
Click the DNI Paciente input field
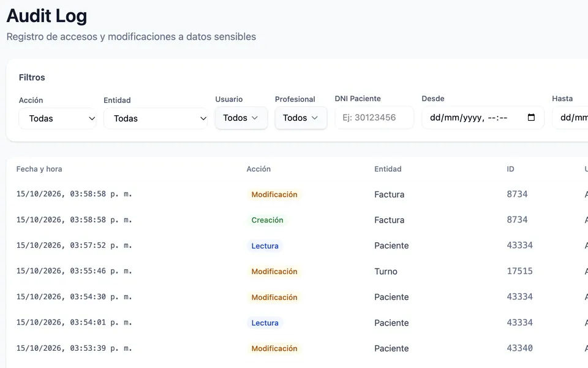pos(374,118)
